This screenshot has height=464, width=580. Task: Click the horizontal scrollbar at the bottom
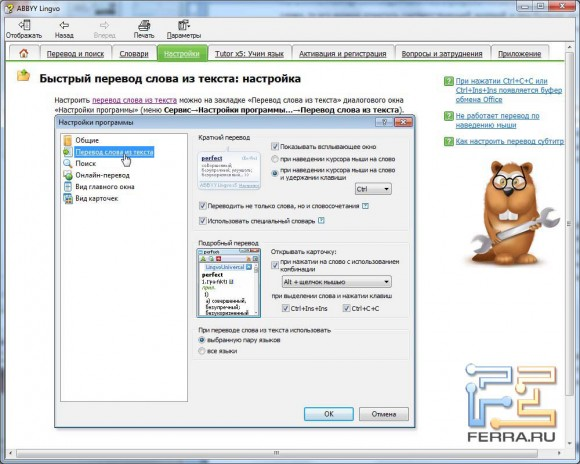[276, 453]
